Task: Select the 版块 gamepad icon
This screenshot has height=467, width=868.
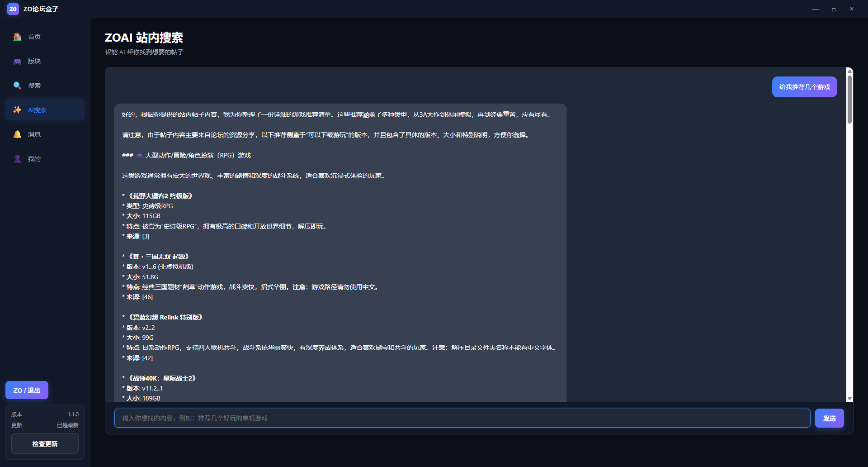Action: tap(17, 61)
